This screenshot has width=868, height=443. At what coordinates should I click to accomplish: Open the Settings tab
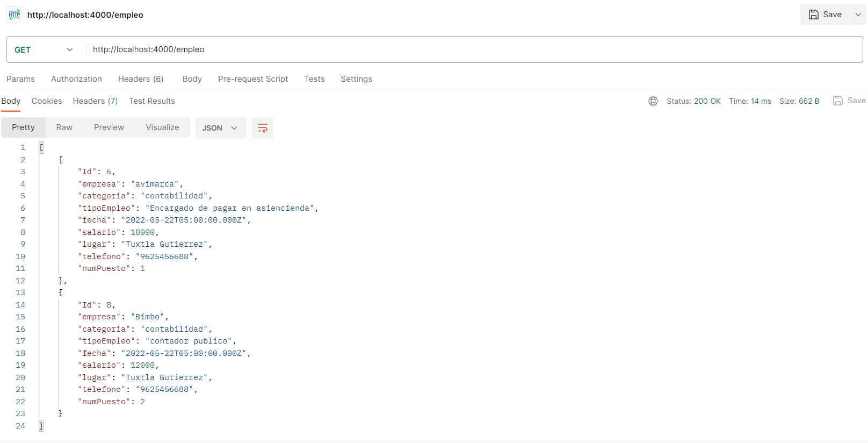click(x=356, y=79)
